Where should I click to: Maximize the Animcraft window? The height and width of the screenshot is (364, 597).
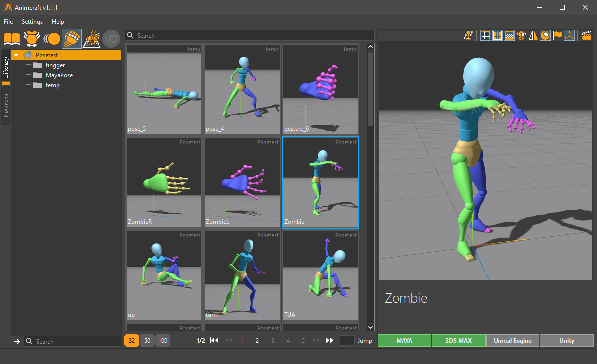[562, 7]
